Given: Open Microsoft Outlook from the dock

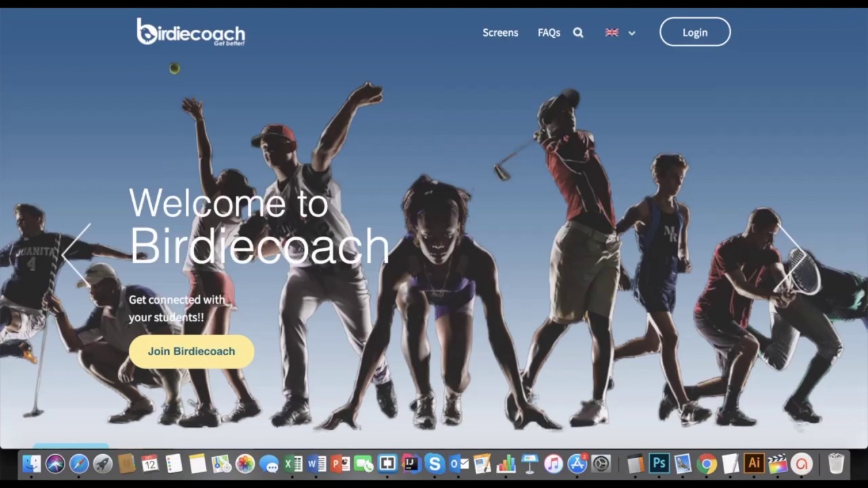Looking at the screenshot, I should coord(459,464).
